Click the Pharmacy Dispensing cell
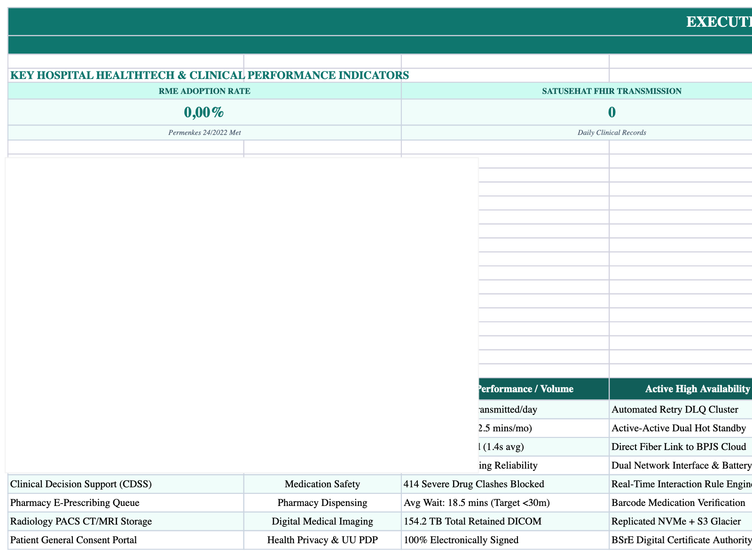This screenshot has width=752, height=560. pyautogui.click(x=322, y=503)
